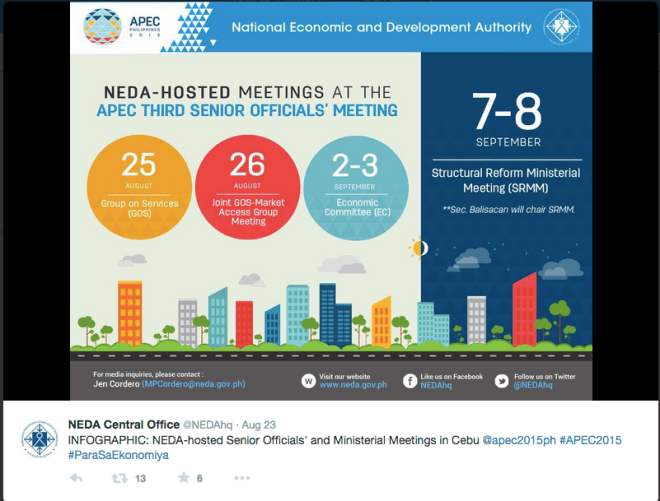
Task: Favorite the tweet with the star icon
Action: [184, 477]
